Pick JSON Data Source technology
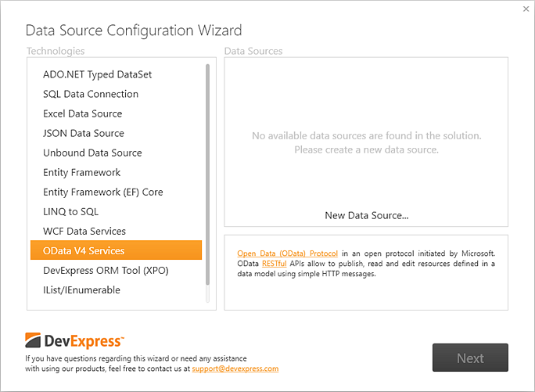Image resolution: width=535 pixels, height=392 pixels. tap(84, 133)
